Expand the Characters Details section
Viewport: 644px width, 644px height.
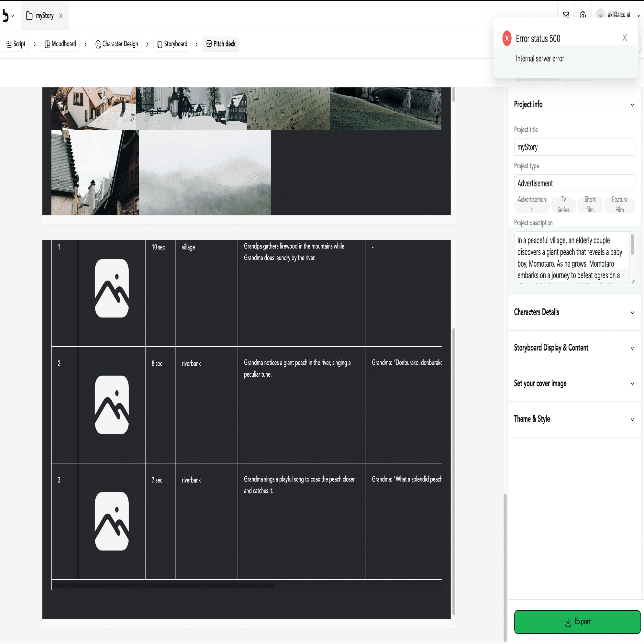point(574,312)
